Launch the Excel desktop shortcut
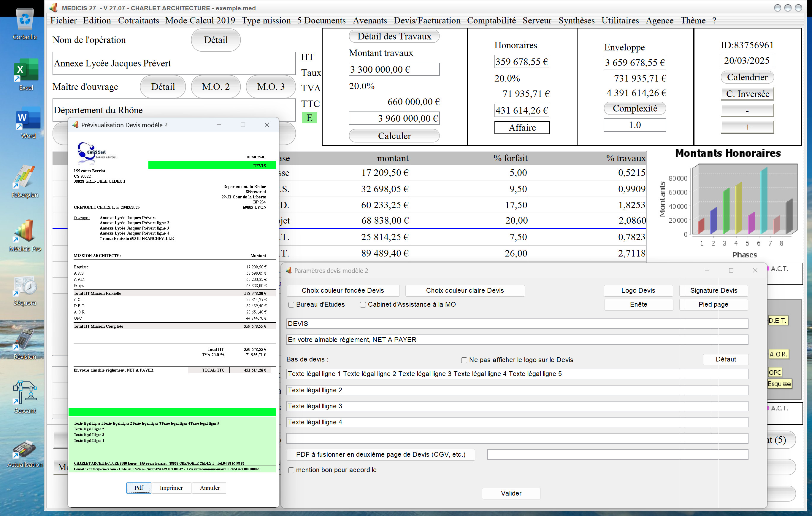The height and width of the screenshot is (516, 812). (26, 74)
